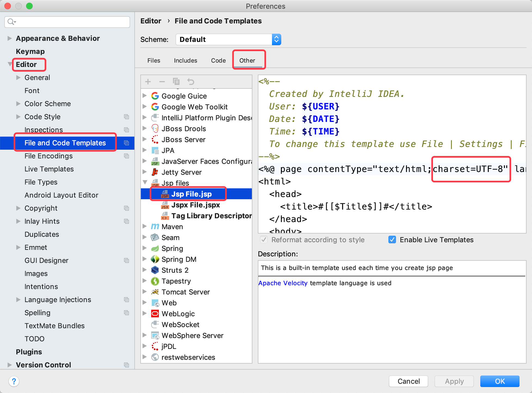The image size is (532, 393).
Task: Click inside the template code editor
Action: click(x=392, y=154)
